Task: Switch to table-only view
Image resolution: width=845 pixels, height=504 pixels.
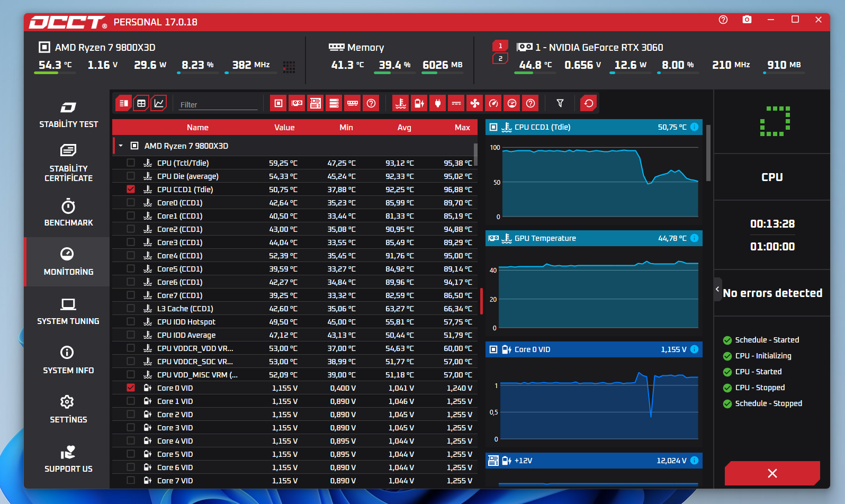Action: point(141,103)
